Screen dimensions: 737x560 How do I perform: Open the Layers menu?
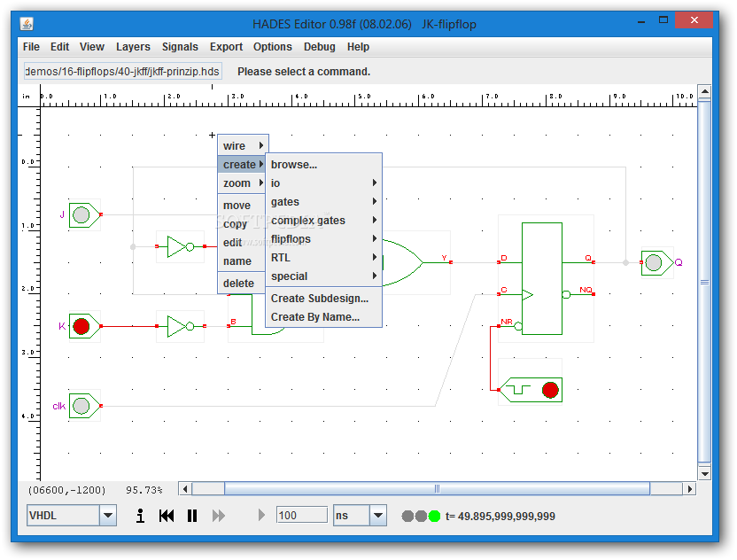click(x=133, y=47)
